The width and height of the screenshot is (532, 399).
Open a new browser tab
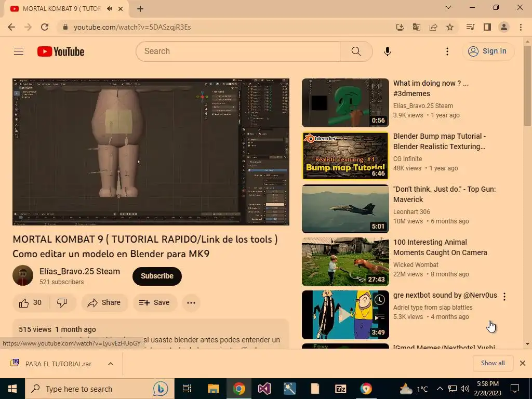coord(140,9)
